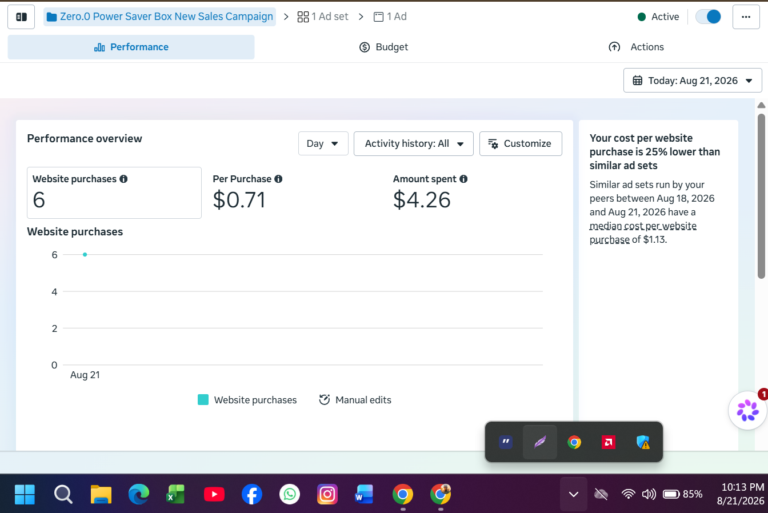
Task: Select the Budget tab
Action: (x=384, y=47)
